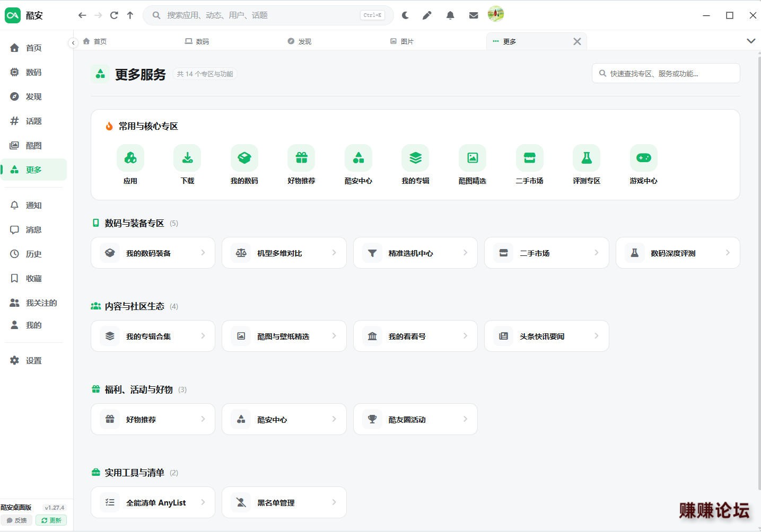Open the 游戏中心 gamepad icon
The image size is (761, 532).
[x=644, y=158]
